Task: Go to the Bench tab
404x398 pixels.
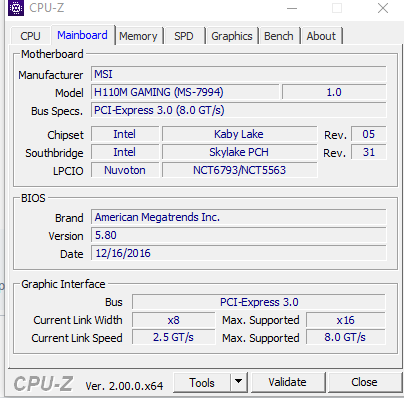Action: point(279,36)
